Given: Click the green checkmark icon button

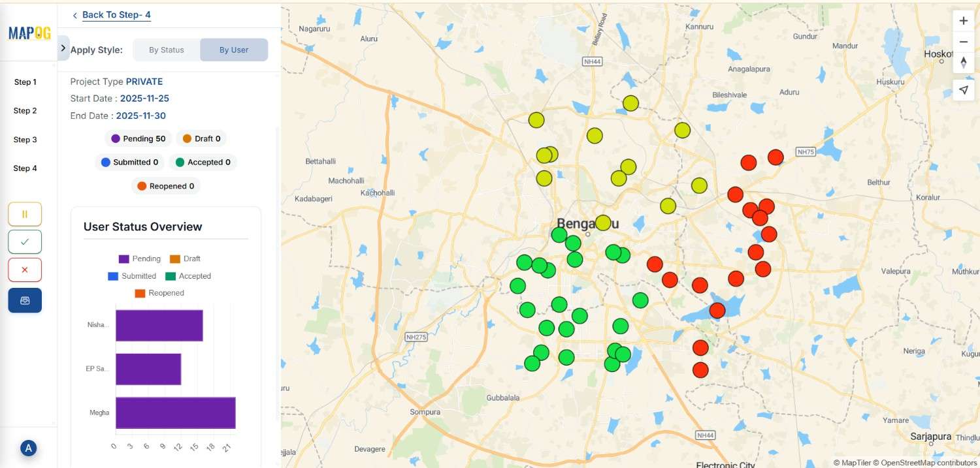Looking at the screenshot, I should point(25,242).
